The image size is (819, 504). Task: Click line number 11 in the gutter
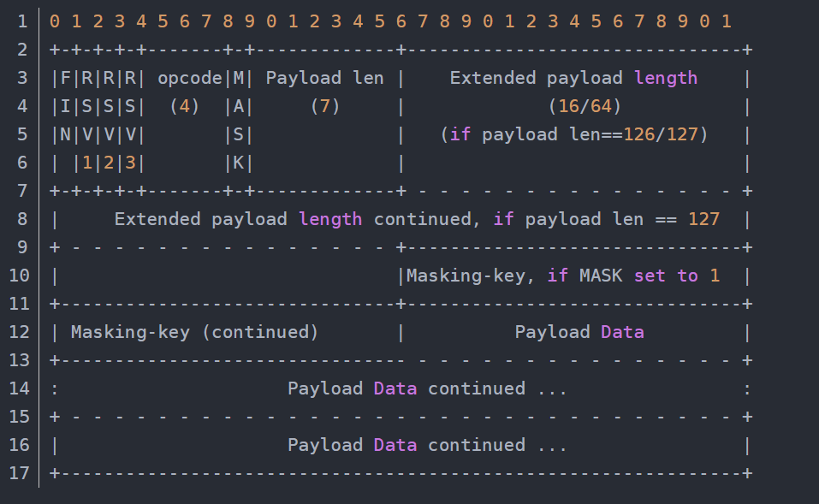coord(20,304)
